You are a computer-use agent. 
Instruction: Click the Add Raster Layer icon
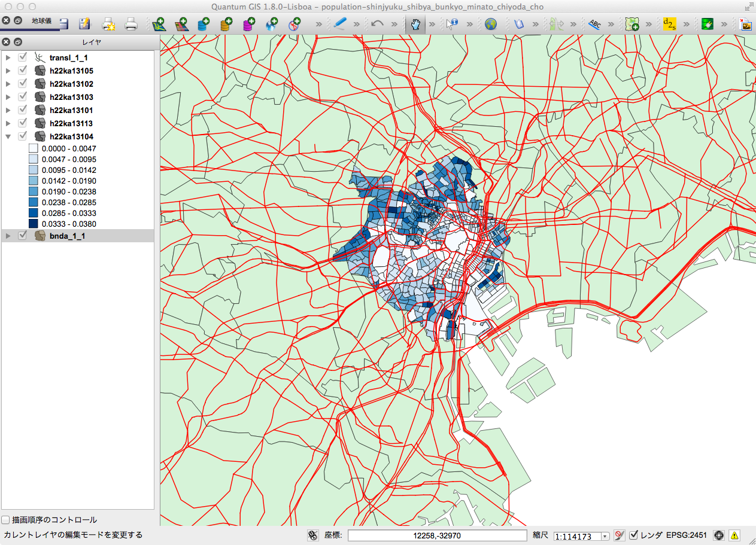[181, 25]
